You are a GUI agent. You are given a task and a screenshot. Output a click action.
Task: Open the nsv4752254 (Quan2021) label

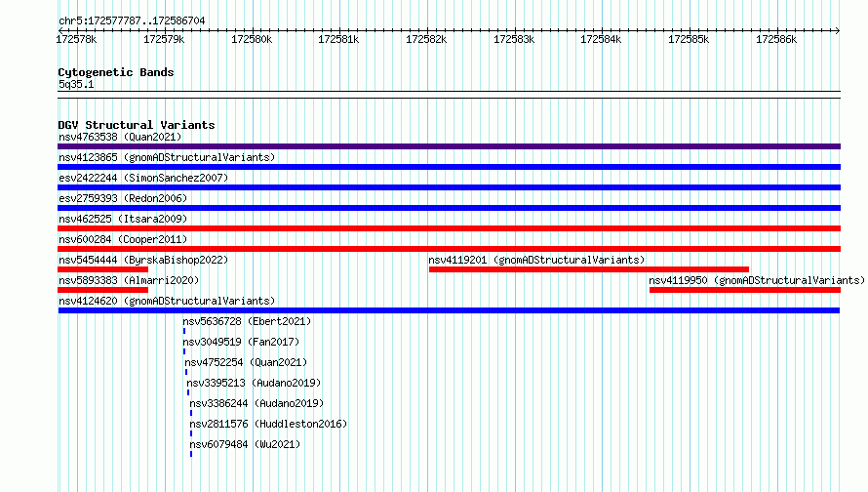coord(246,362)
